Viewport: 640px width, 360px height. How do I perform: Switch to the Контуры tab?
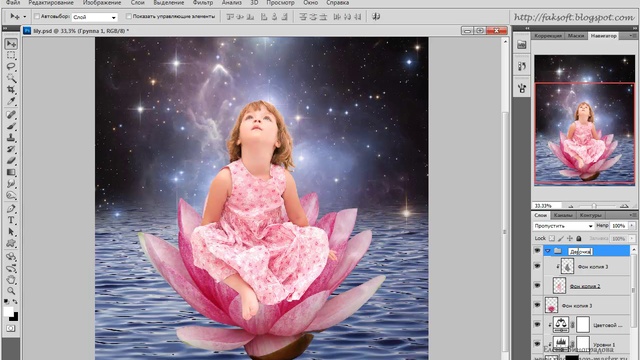tap(590, 215)
